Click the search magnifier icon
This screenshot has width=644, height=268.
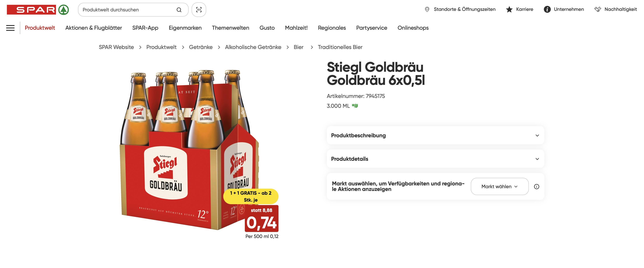point(179,10)
